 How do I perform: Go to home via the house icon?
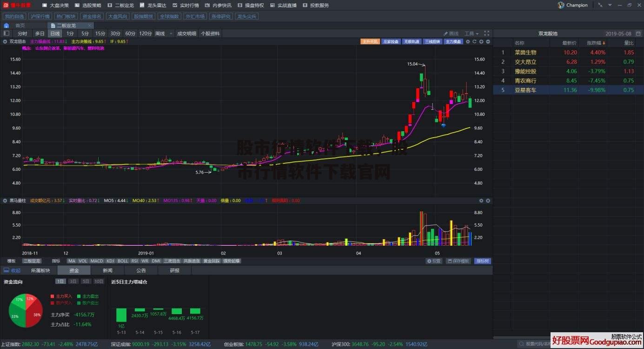7,25
